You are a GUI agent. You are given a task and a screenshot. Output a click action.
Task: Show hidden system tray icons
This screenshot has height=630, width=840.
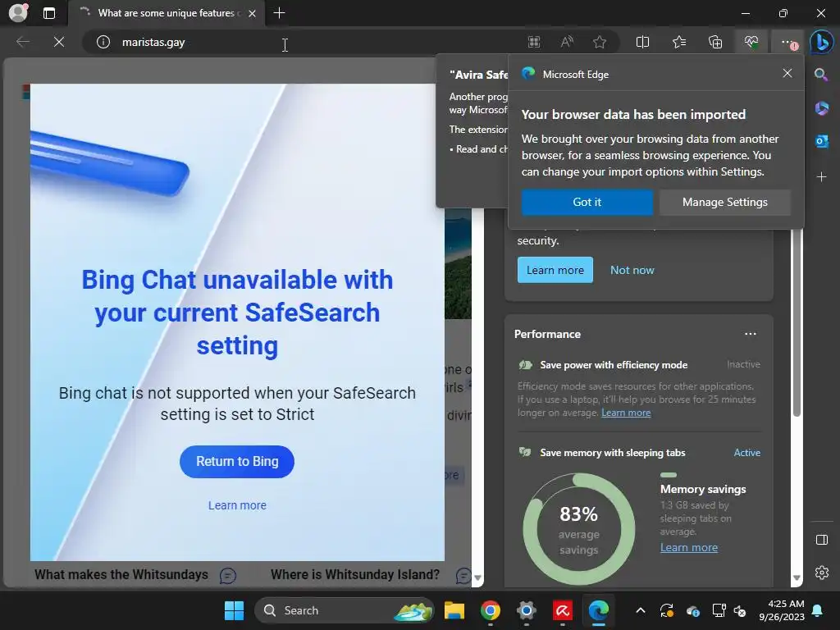[x=640, y=610]
